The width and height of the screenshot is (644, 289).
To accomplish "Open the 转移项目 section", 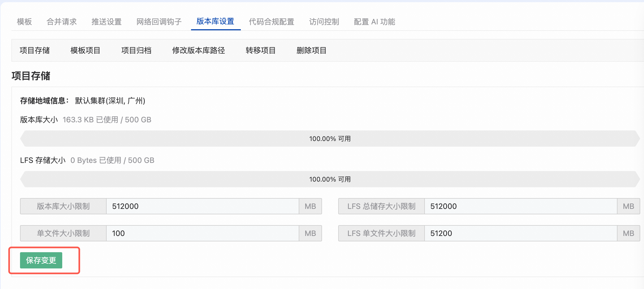I will tap(261, 50).
